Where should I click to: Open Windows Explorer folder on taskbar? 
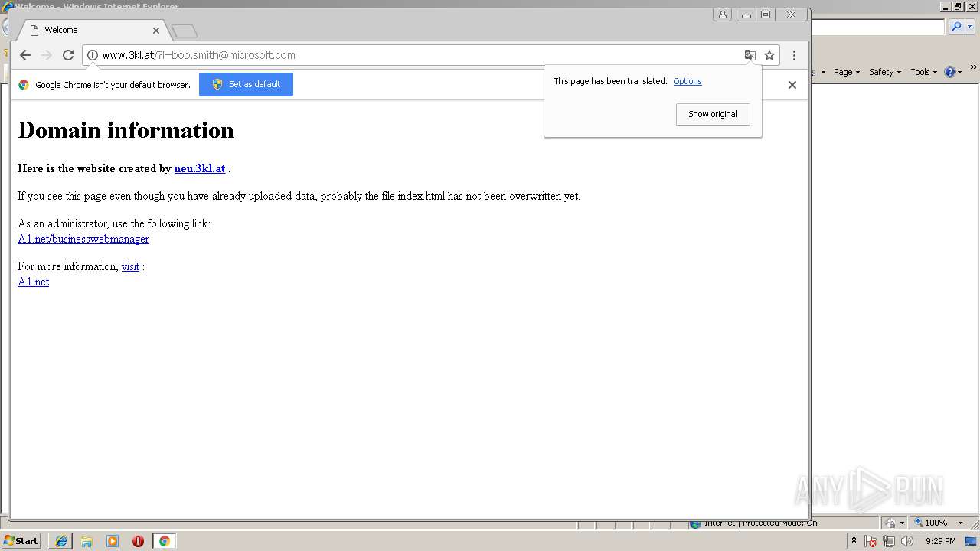pyautogui.click(x=87, y=541)
